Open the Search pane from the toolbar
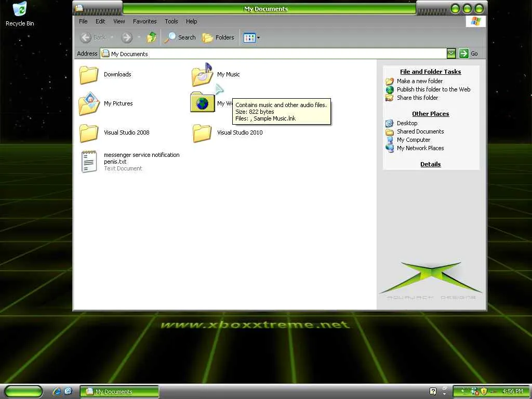The width and height of the screenshot is (532, 399). pyautogui.click(x=180, y=37)
